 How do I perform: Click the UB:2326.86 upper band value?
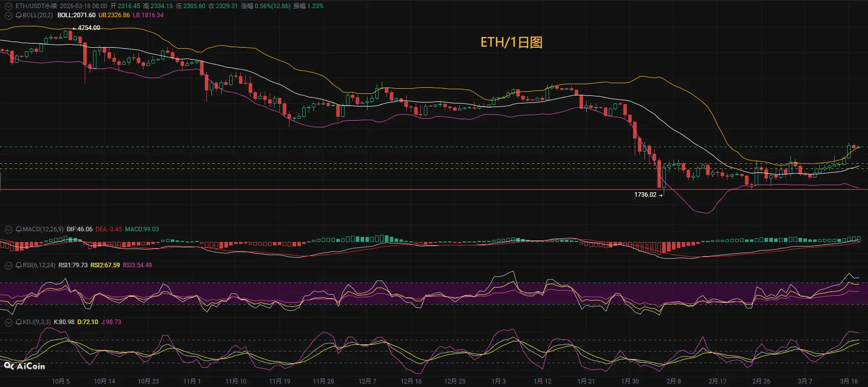tap(114, 15)
